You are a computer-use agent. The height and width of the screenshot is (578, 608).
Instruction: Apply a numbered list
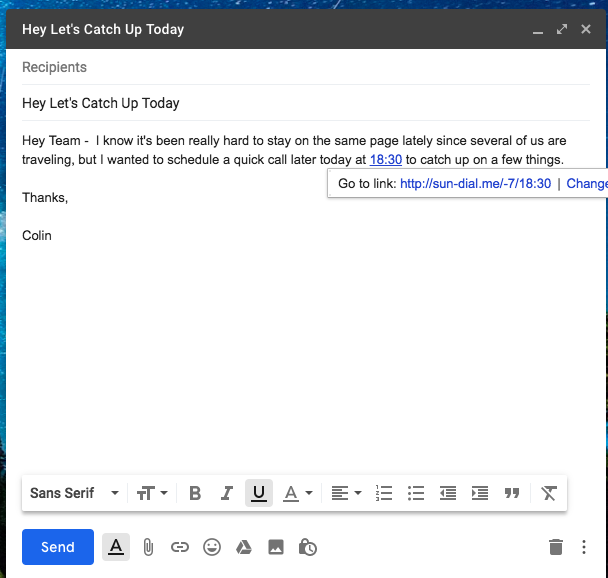click(x=384, y=493)
